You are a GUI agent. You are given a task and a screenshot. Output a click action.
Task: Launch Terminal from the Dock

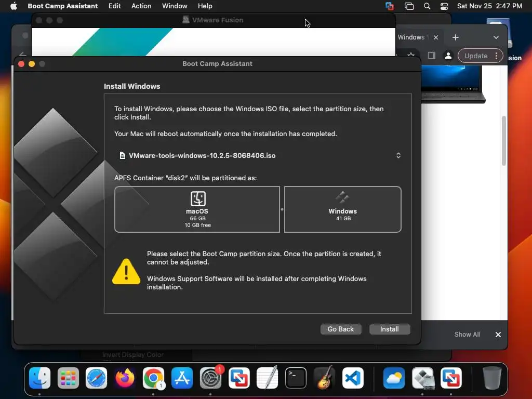296,378
